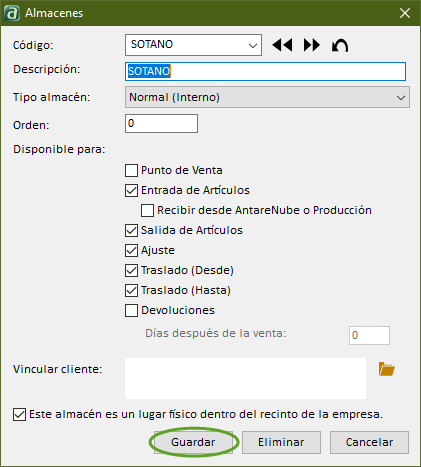Screen dimensions: 421x467
Task: Close the Almacenes dialog window
Action: point(405,13)
